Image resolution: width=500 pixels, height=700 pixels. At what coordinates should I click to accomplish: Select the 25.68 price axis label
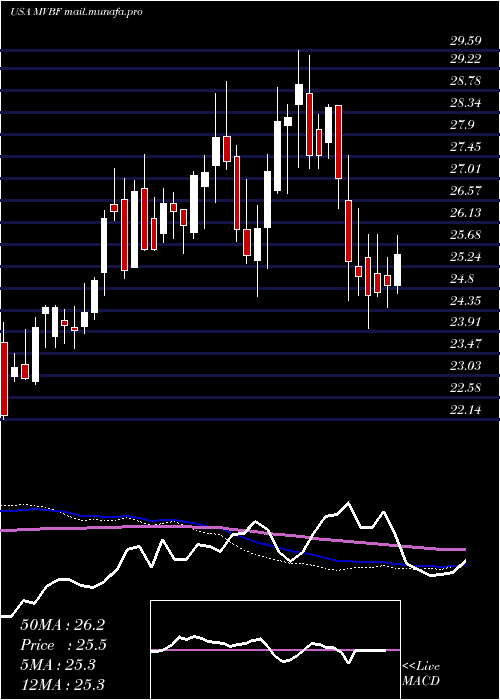(x=466, y=235)
